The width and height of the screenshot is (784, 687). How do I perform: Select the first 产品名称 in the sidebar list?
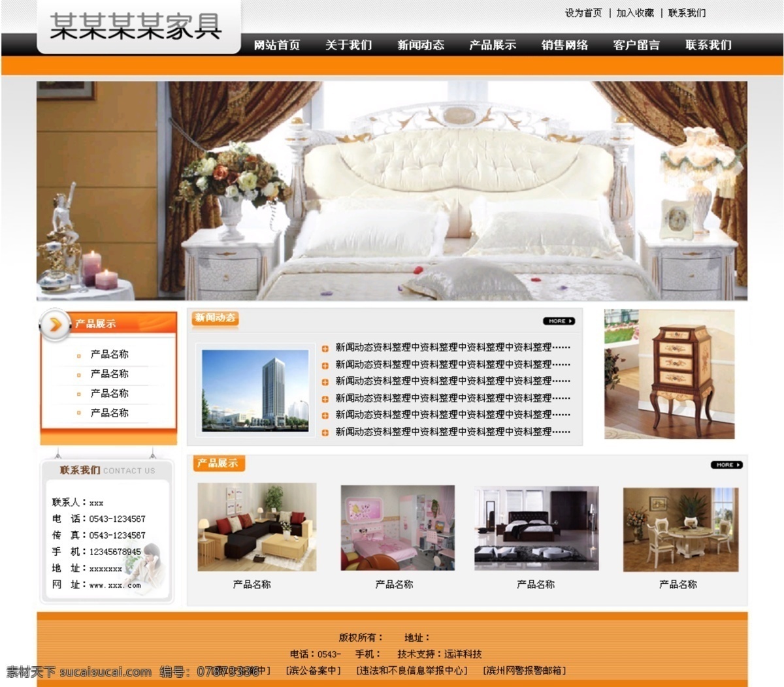110,355
